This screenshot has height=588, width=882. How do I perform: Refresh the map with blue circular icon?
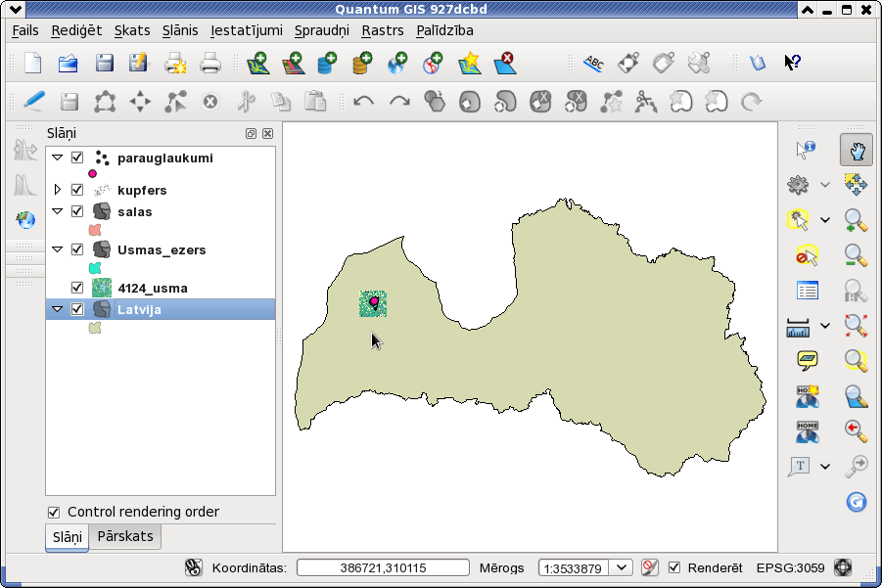click(x=857, y=502)
